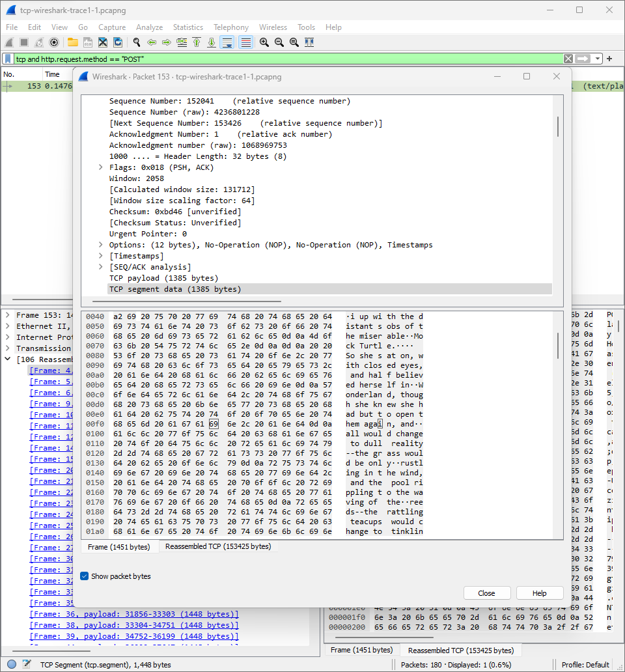The width and height of the screenshot is (625, 672).
Task: Click the dialog detail pane vertical scrollbar
Action: [558, 127]
